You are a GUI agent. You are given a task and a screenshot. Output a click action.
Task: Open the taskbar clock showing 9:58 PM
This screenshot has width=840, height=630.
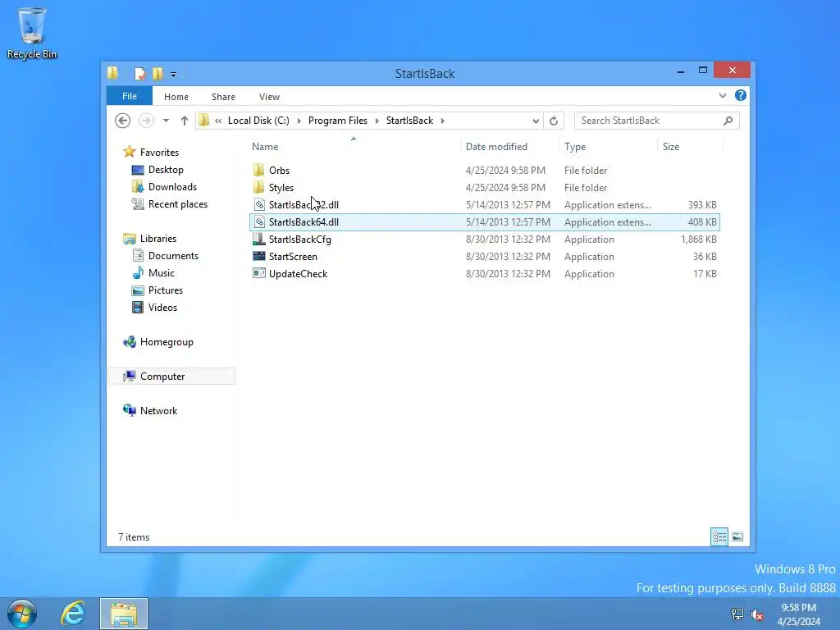point(799,614)
